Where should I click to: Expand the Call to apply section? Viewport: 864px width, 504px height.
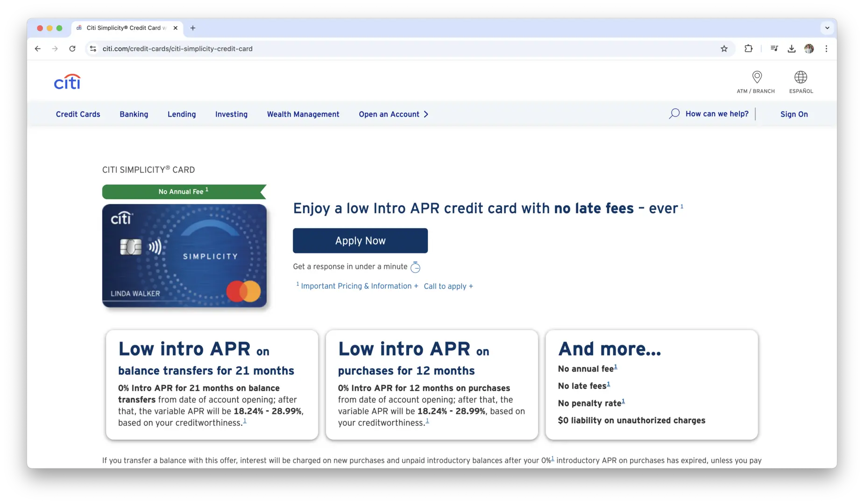[448, 286]
